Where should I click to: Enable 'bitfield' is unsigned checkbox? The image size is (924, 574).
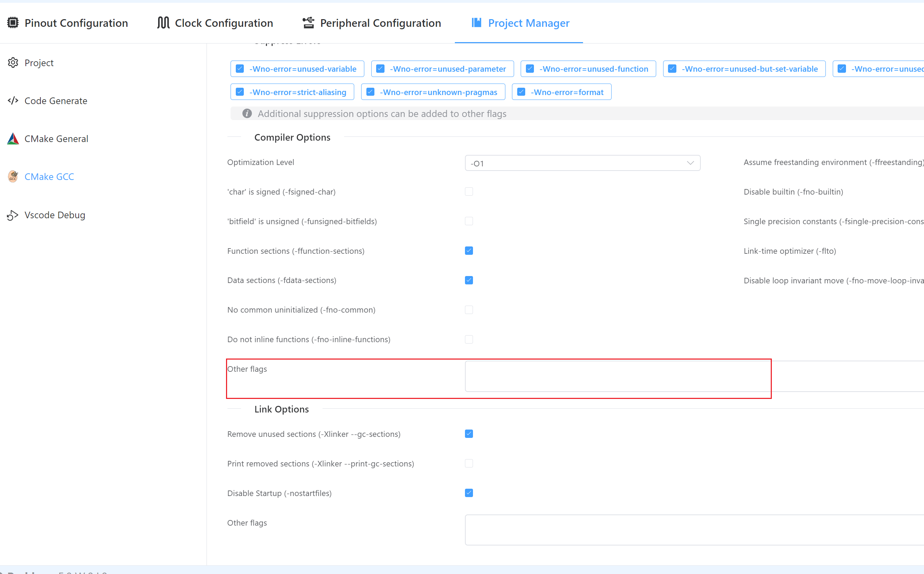pyautogui.click(x=469, y=221)
